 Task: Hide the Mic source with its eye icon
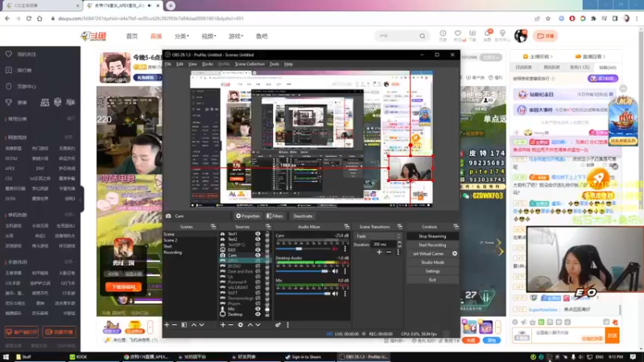pos(258,309)
